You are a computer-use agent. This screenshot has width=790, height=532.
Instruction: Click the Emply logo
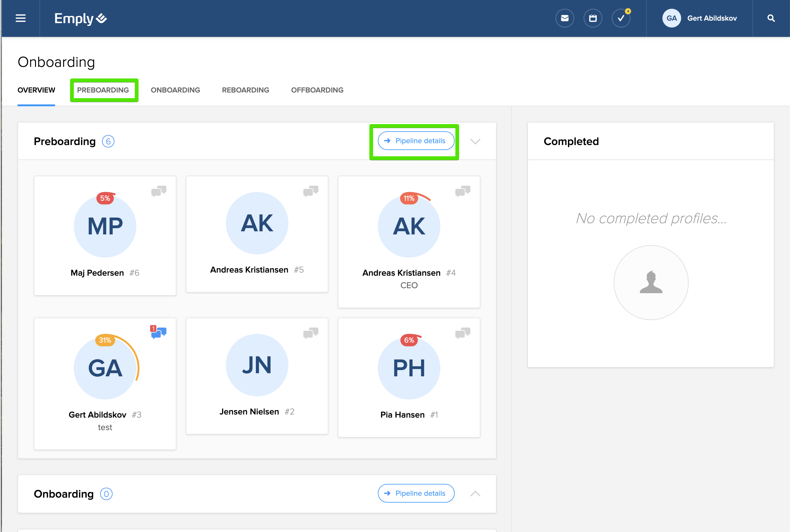click(80, 18)
